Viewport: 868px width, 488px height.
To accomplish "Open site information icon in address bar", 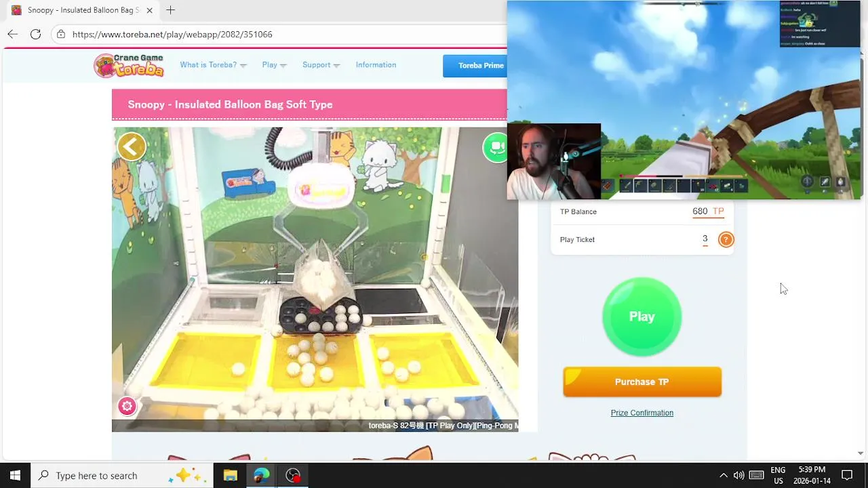I will point(61,34).
